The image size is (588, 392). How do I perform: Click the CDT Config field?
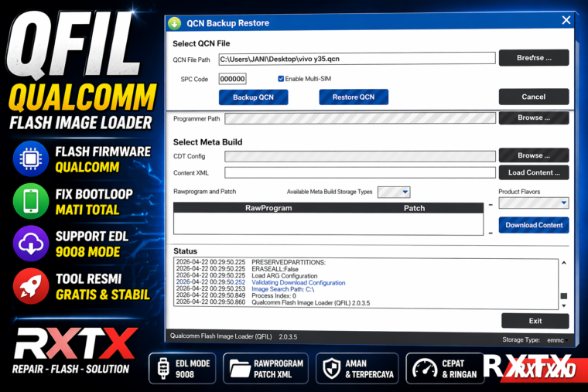(x=360, y=156)
